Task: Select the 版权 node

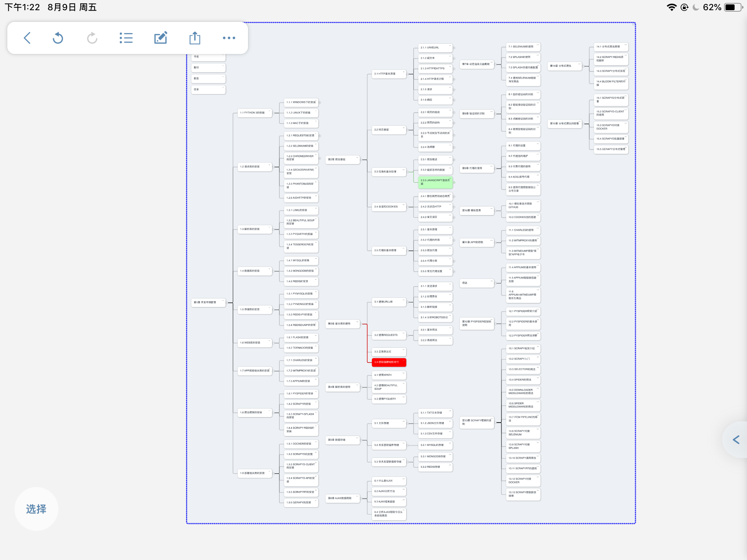Action: 208,68
